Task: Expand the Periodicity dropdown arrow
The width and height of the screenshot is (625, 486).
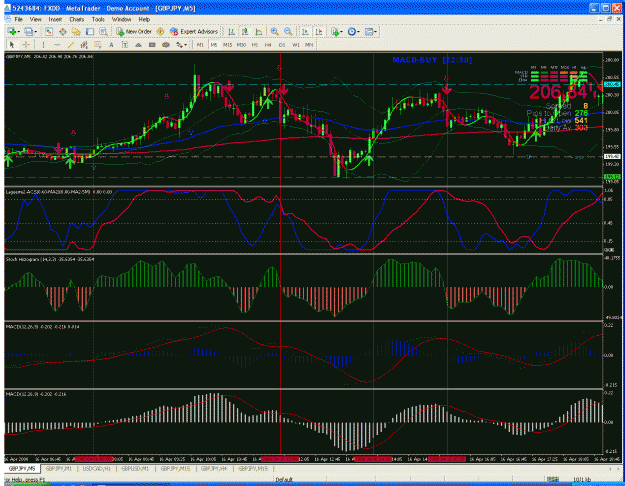Action: (358, 32)
